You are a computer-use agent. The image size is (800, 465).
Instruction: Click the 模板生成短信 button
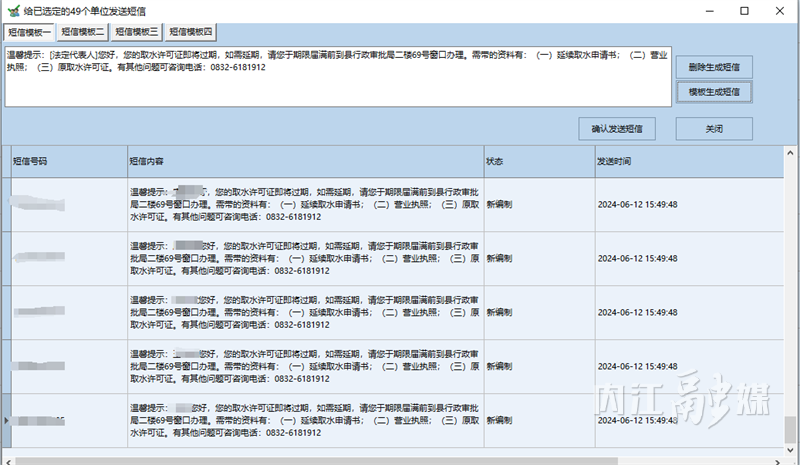714,92
